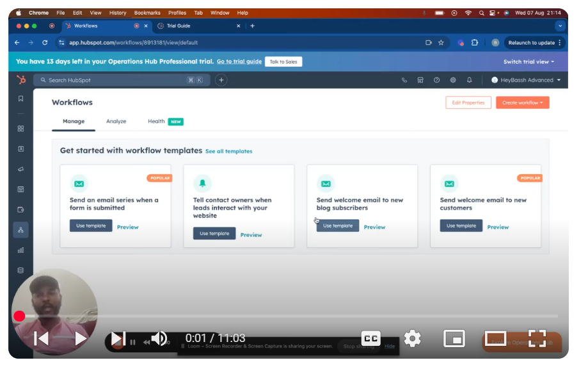Preview the email series form template
Image resolution: width=588 pixels, height=367 pixels.
[127, 227]
